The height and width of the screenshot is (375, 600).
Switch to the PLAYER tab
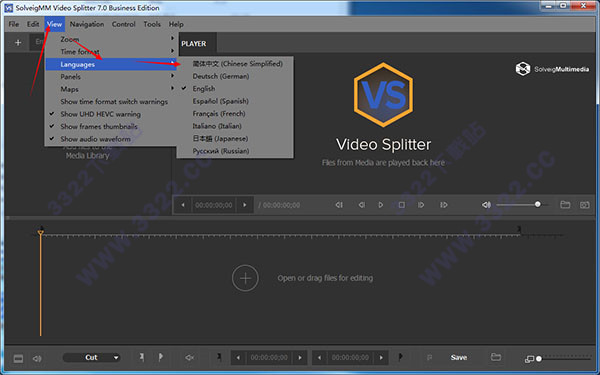tap(194, 44)
